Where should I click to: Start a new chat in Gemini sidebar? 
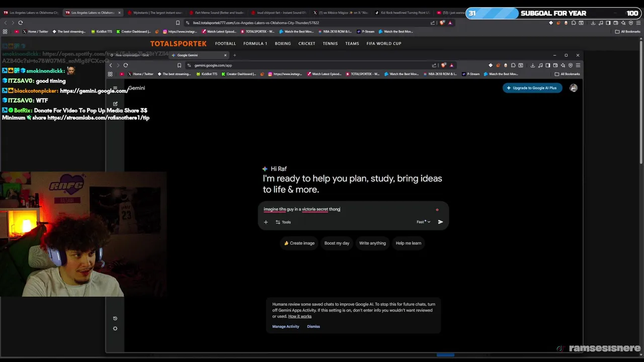[115, 104]
